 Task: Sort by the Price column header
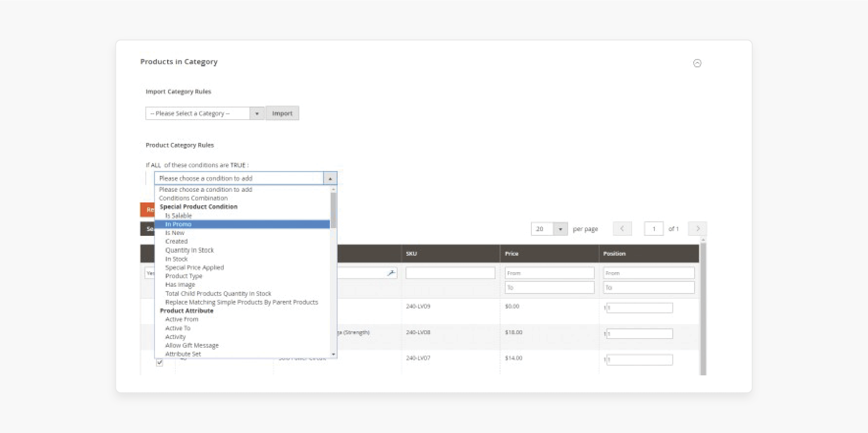click(x=511, y=253)
